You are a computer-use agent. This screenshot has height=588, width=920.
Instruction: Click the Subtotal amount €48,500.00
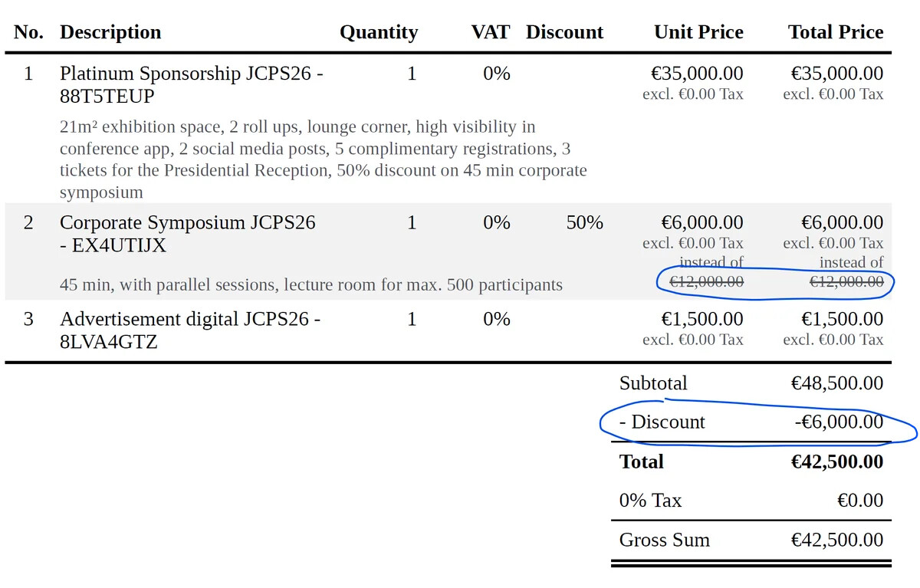(836, 383)
